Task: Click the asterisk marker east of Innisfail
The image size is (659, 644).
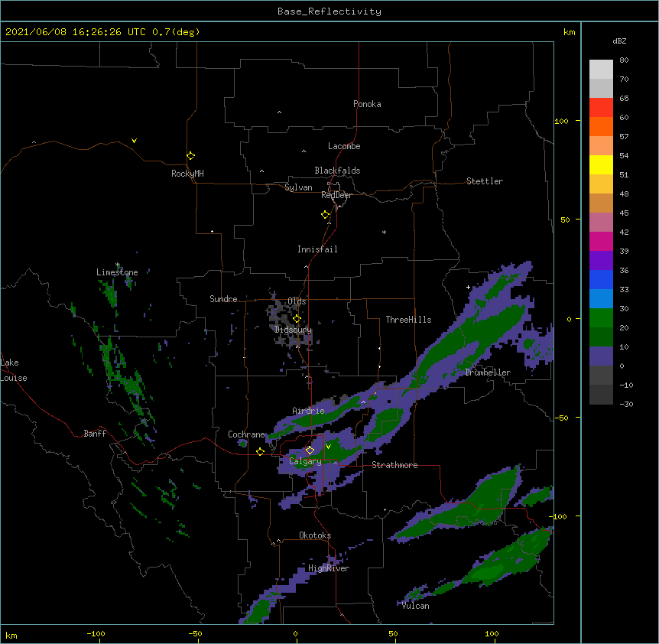Action: click(x=384, y=232)
